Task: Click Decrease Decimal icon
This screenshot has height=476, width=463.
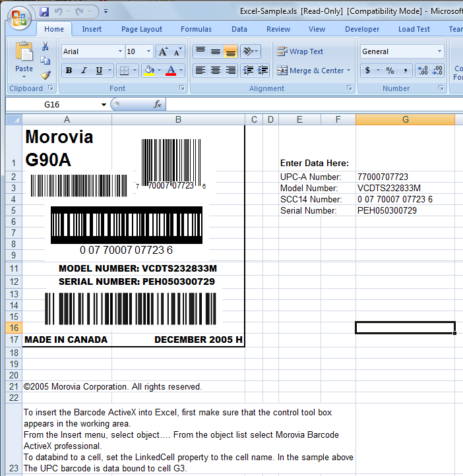Action: tap(437, 71)
